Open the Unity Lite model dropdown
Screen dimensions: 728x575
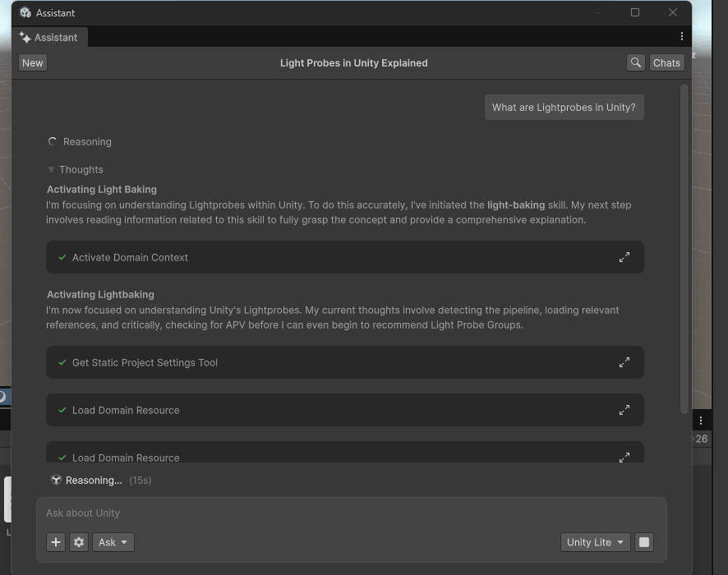click(x=595, y=542)
